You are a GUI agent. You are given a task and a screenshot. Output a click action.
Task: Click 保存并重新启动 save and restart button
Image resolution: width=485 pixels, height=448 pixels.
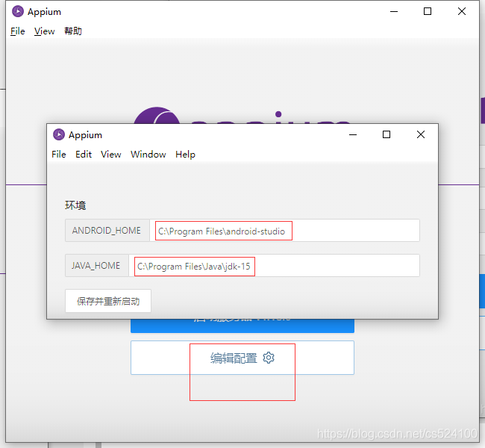click(x=108, y=301)
